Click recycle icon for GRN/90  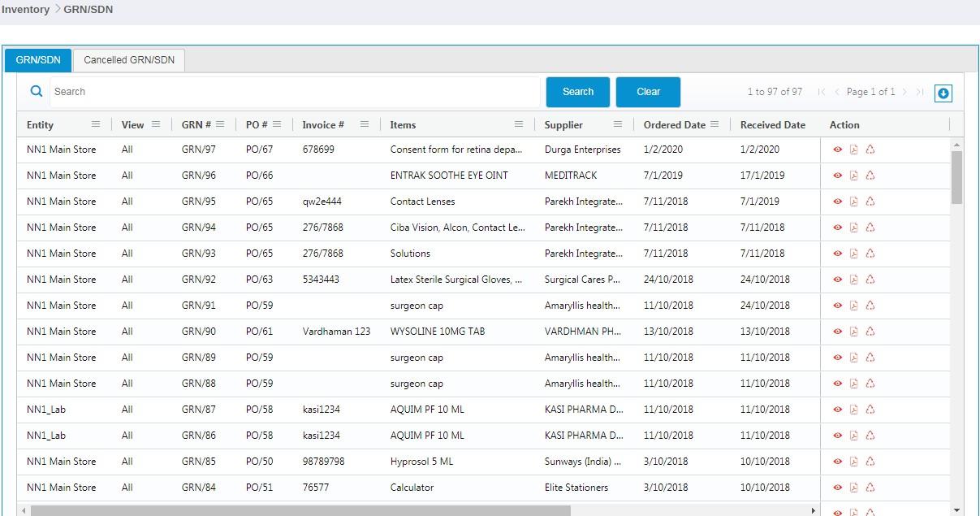870,332
